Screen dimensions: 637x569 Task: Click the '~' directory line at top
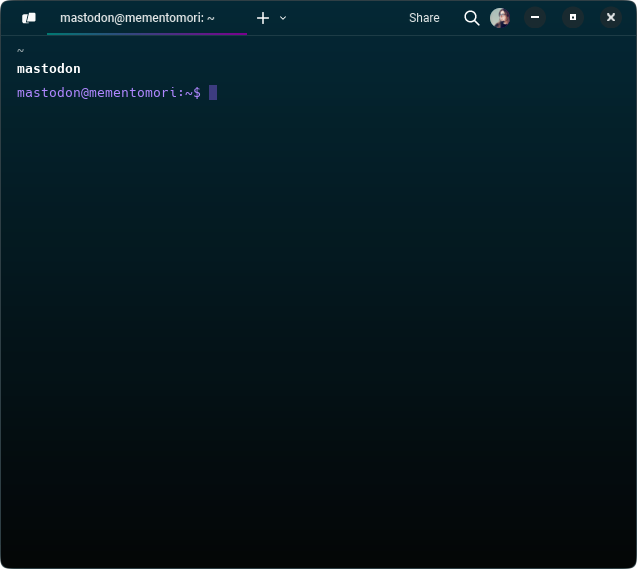coord(20,50)
